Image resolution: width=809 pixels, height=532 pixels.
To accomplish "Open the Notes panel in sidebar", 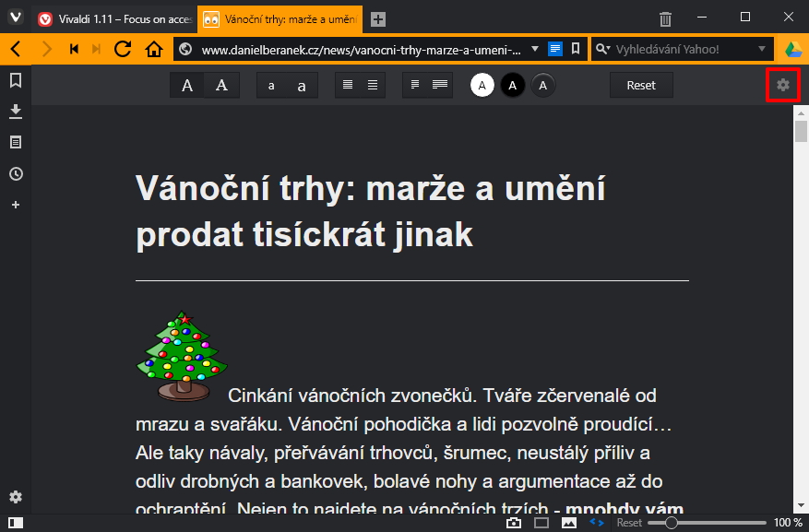I will (16, 142).
